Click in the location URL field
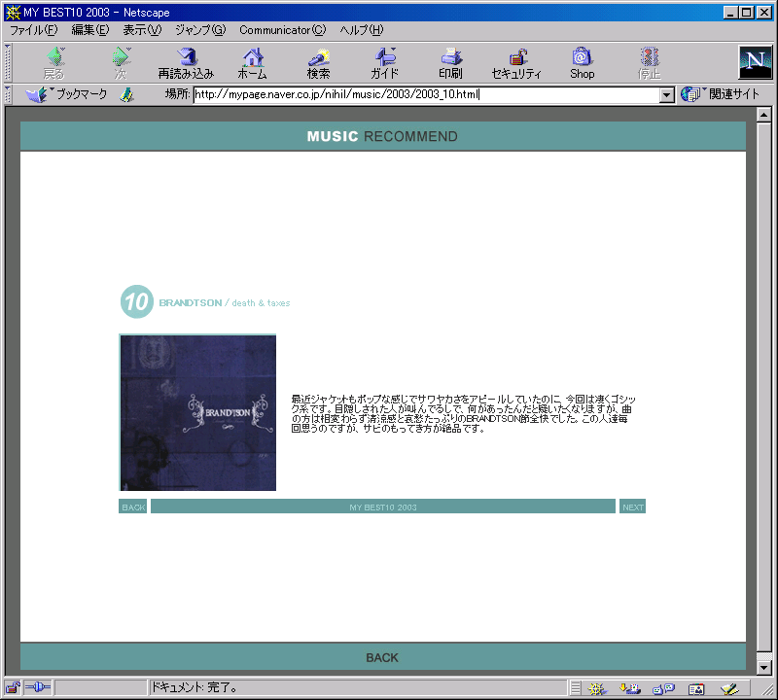This screenshot has width=778, height=700. pyautogui.click(x=427, y=94)
